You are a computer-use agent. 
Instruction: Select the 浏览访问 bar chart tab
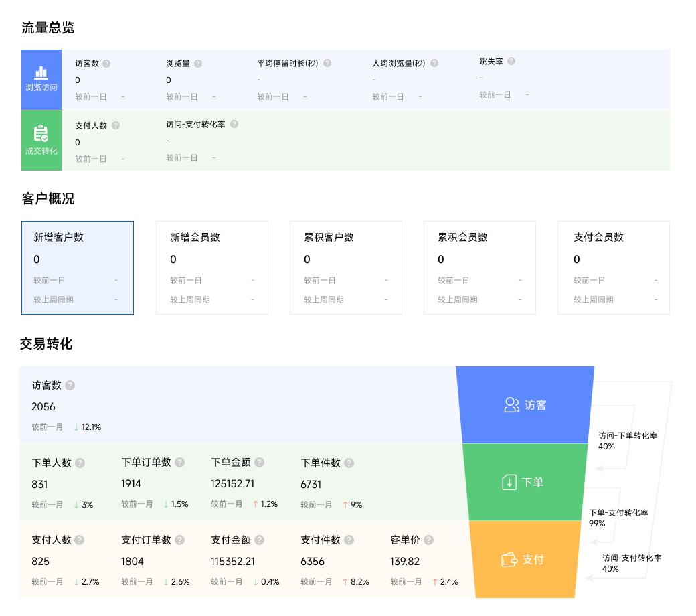(x=41, y=79)
